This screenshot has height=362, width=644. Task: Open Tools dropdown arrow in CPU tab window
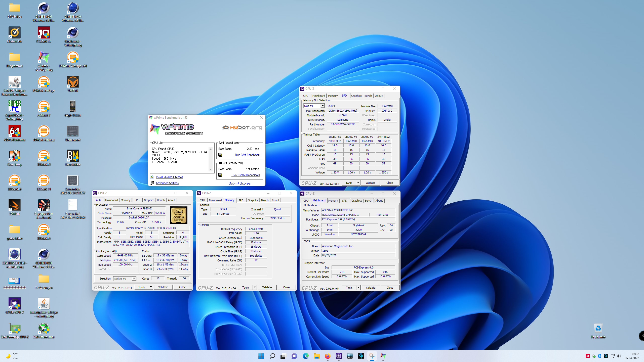[x=151, y=287]
